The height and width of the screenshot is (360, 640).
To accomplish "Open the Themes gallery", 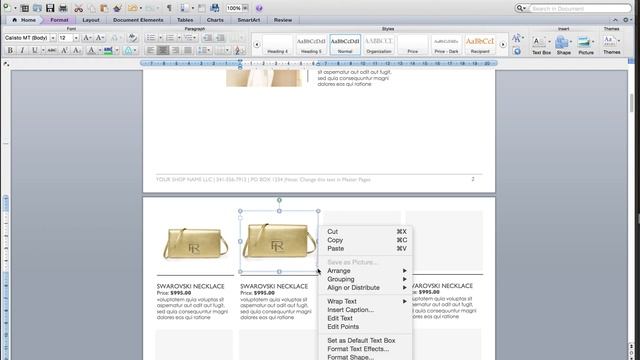I will point(611,44).
